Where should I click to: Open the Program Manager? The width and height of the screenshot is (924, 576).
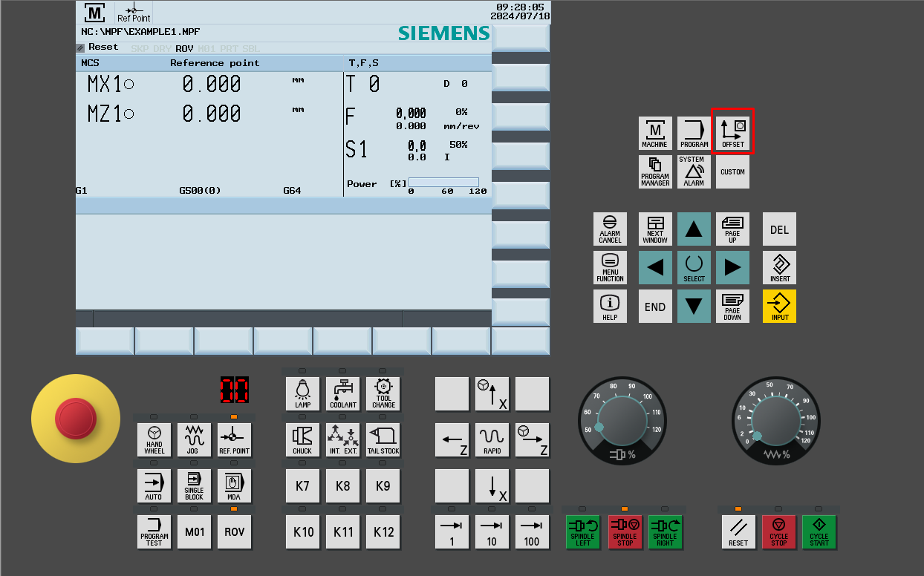coord(655,171)
